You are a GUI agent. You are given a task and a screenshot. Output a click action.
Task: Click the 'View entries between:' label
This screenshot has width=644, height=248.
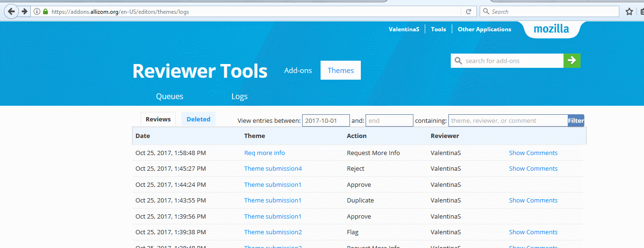pyautogui.click(x=269, y=120)
